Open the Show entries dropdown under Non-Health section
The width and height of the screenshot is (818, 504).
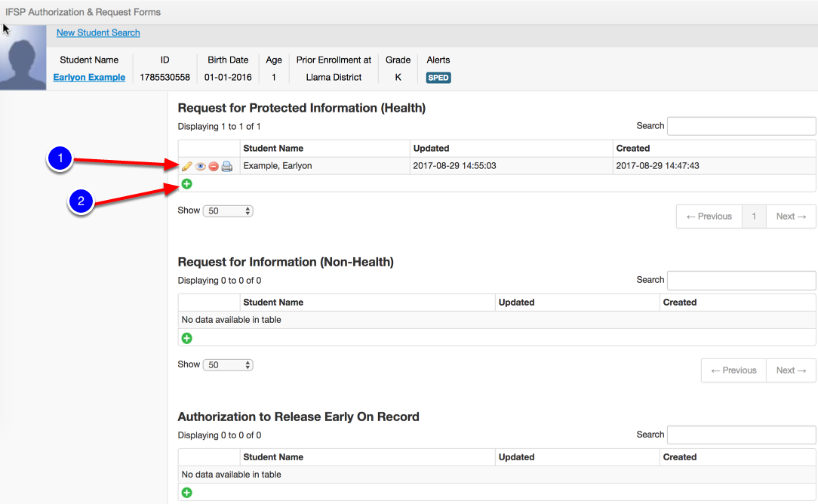(228, 364)
